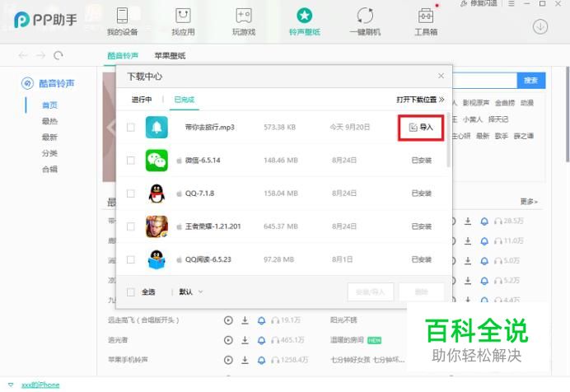This screenshot has height=392, width=570.
Task: Download 远走高飞 ringtone
Action: tap(245, 320)
